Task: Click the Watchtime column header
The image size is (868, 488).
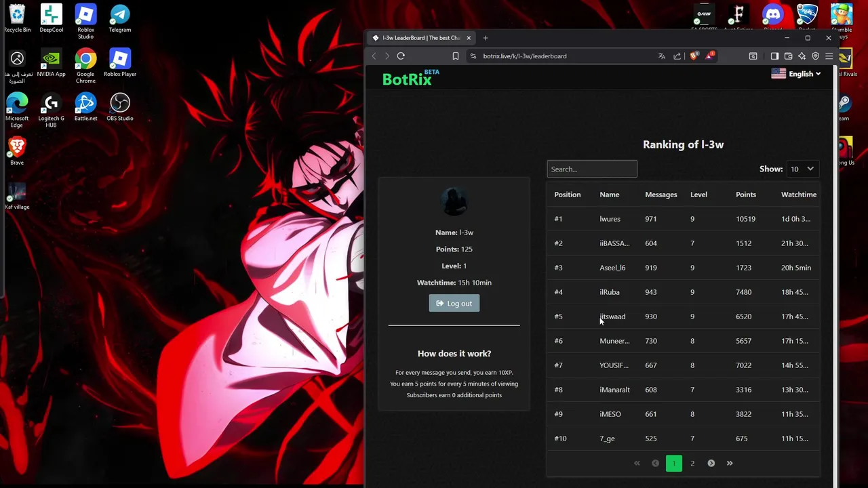Action: click(799, 195)
